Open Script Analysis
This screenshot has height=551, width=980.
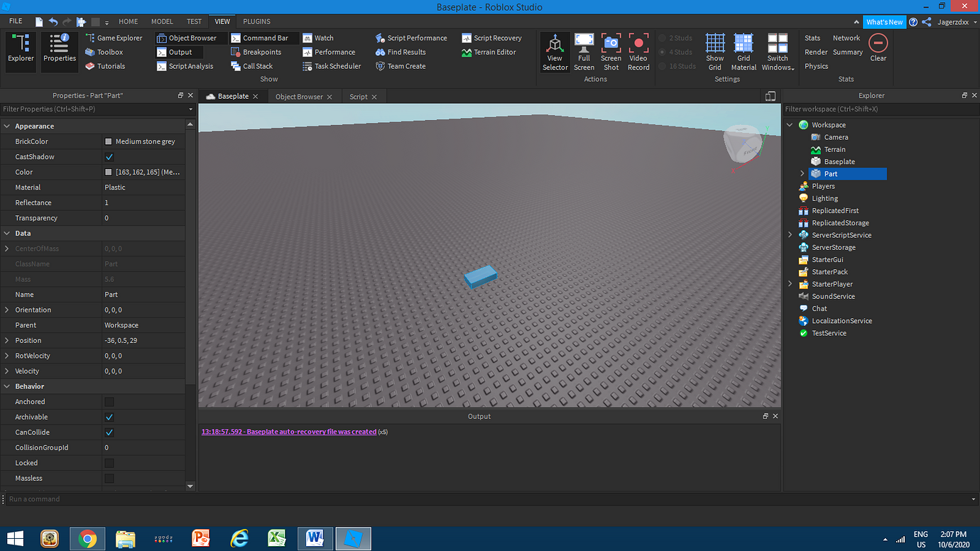coord(185,66)
